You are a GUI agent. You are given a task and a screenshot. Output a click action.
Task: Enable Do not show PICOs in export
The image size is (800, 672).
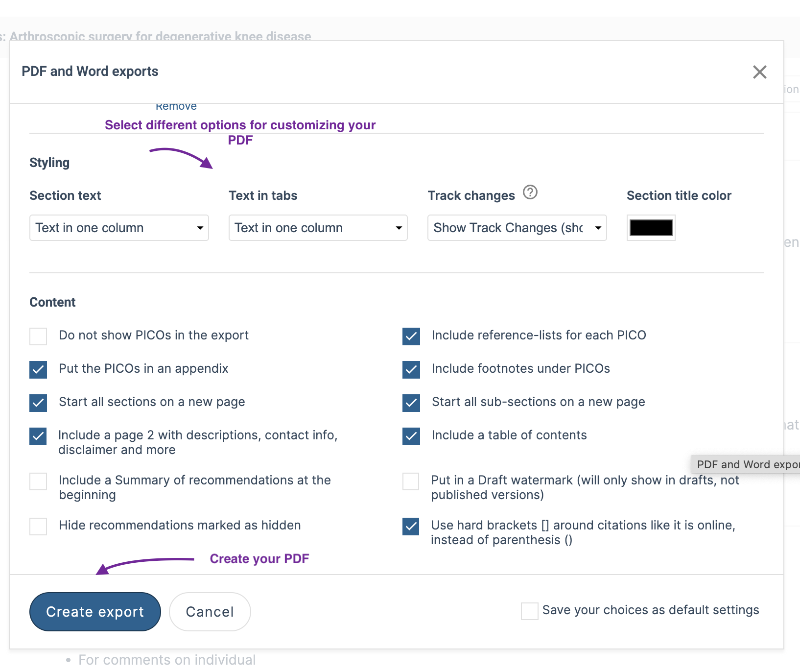pyautogui.click(x=38, y=336)
